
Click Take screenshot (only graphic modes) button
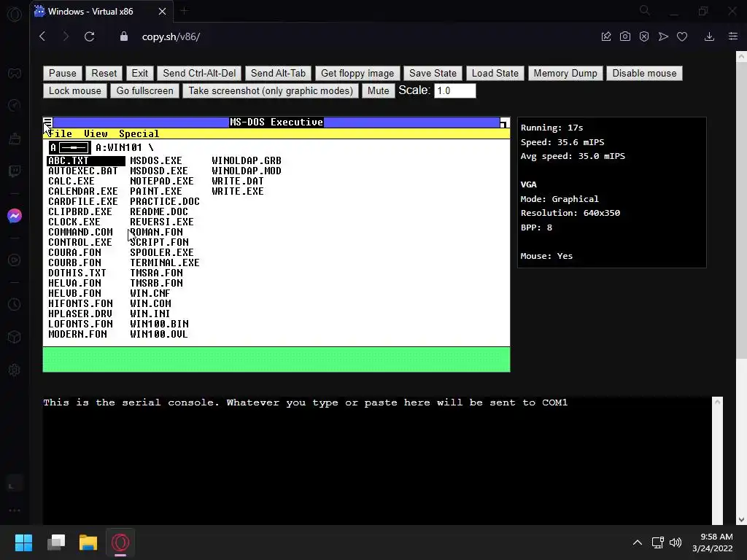point(271,91)
